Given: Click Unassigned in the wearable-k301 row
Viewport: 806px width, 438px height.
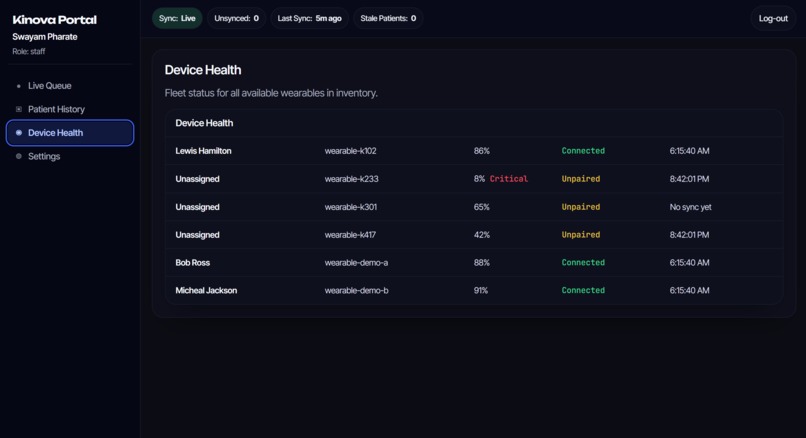Looking at the screenshot, I should pyautogui.click(x=197, y=207).
